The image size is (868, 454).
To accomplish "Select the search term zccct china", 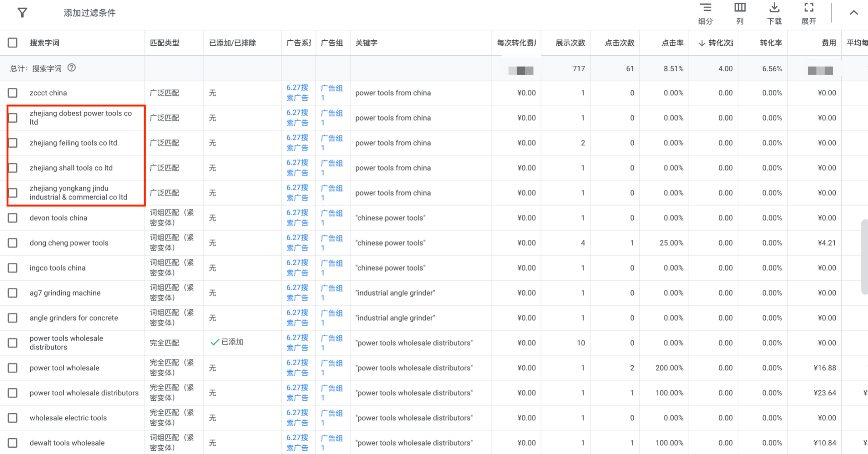I will [48, 93].
